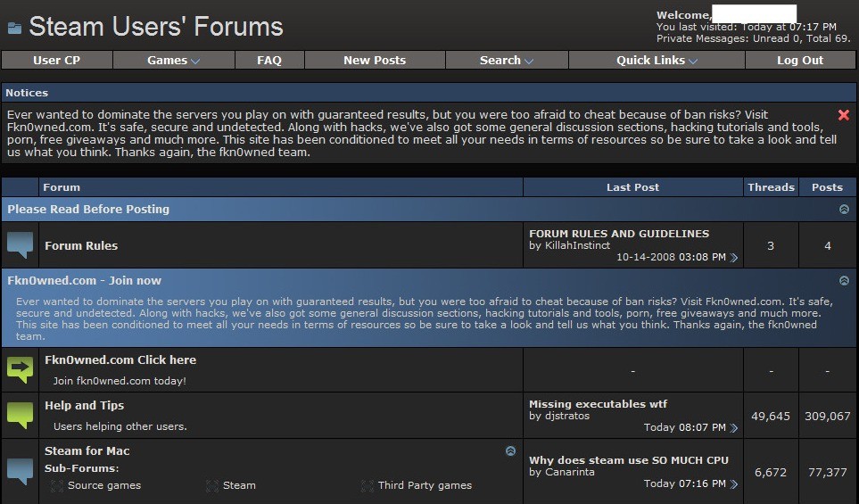Open the Help and Tips forum
Image resolution: width=859 pixels, height=504 pixels.
pyautogui.click(x=85, y=405)
